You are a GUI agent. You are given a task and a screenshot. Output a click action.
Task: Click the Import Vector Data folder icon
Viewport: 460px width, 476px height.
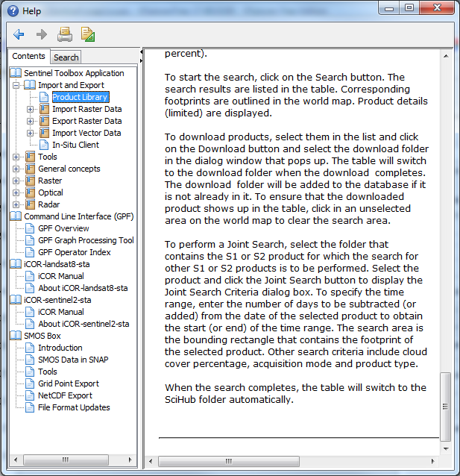[x=44, y=133]
